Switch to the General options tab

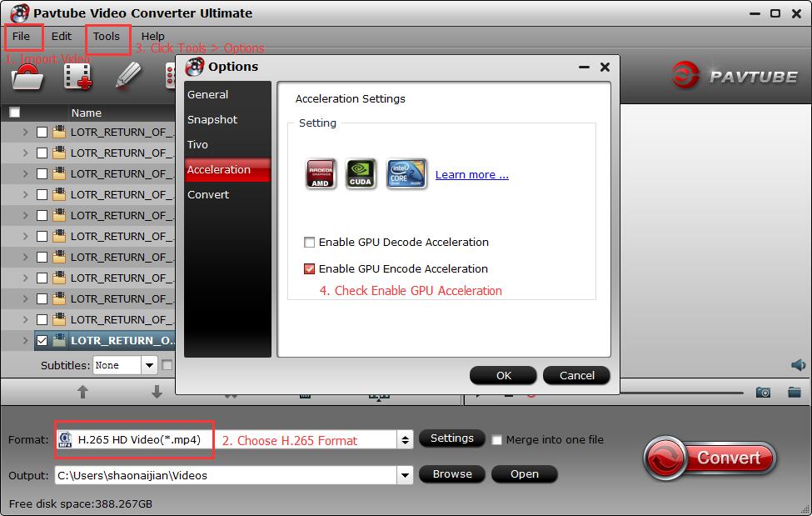point(228,94)
